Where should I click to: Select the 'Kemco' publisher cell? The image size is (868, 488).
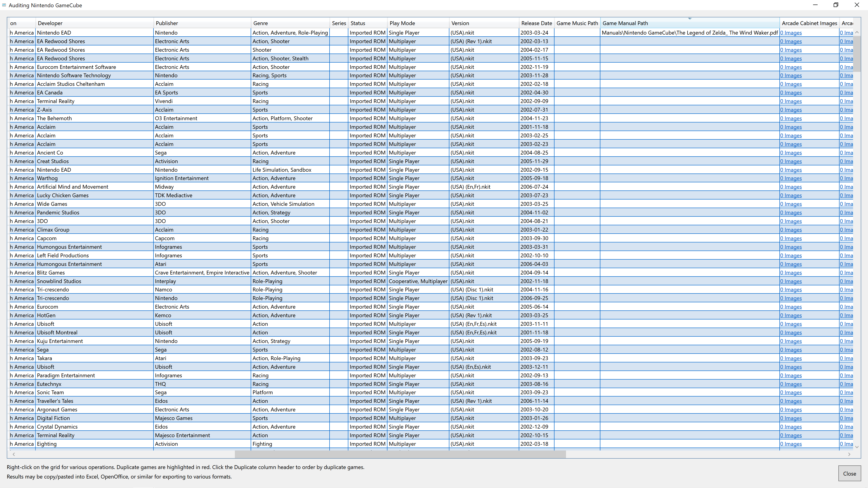point(202,315)
